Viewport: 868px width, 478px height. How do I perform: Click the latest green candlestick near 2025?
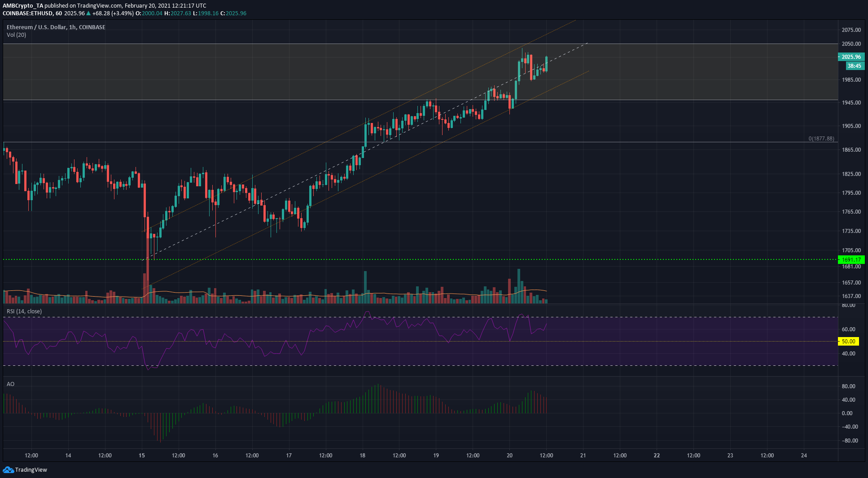point(546,64)
